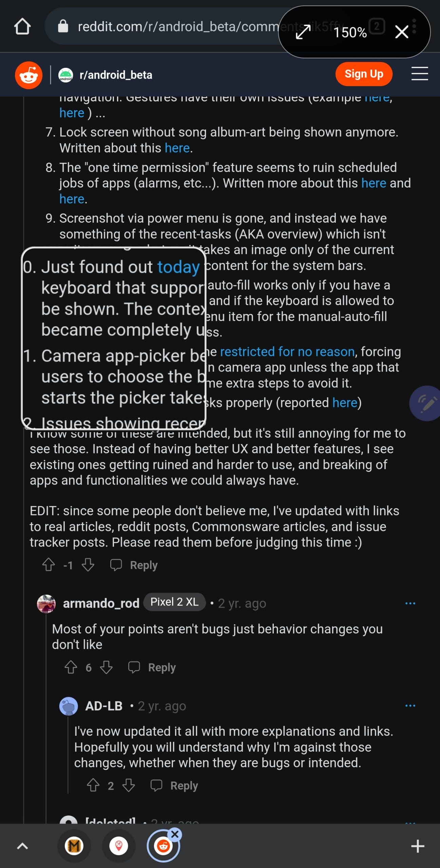Viewport: 440px width, 868px height.
Task: Upvote armando_rod's comment
Action: [71, 667]
